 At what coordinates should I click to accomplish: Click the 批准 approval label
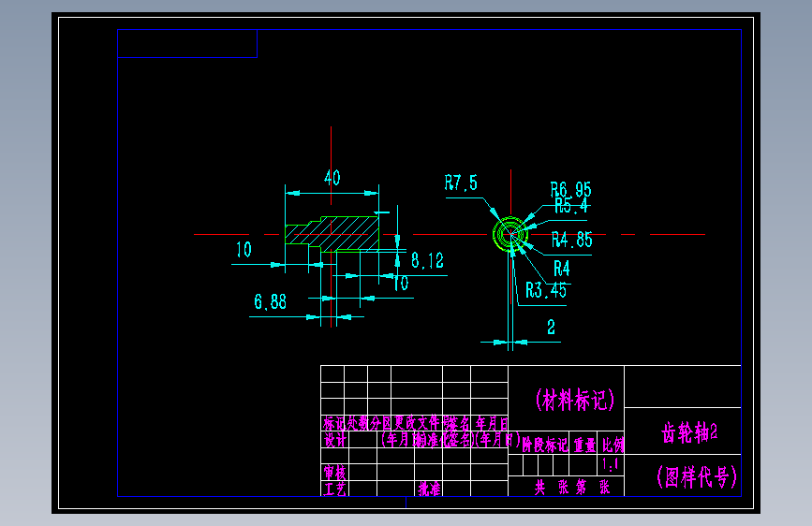[x=429, y=489]
